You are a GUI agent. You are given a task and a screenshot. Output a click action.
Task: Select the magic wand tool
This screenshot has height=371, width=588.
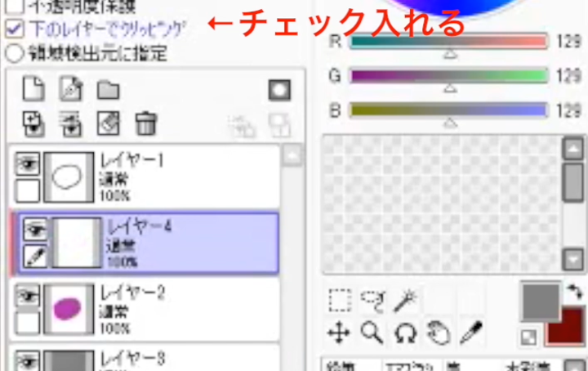click(x=405, y=300)
